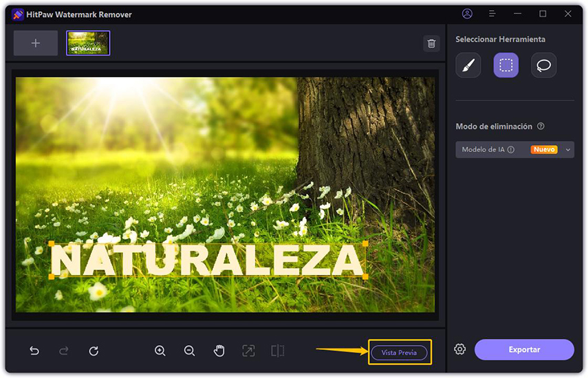Close the HitPaw Watermark Remover window
The image size is (588, 378).
(x=568, y=14)
